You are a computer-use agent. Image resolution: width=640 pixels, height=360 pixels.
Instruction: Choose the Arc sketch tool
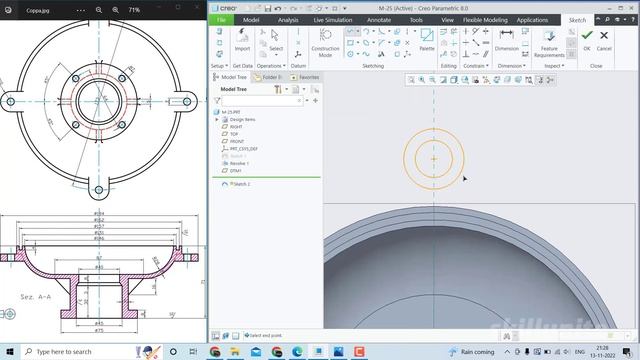pyautogui.click(x=366, y=31)
